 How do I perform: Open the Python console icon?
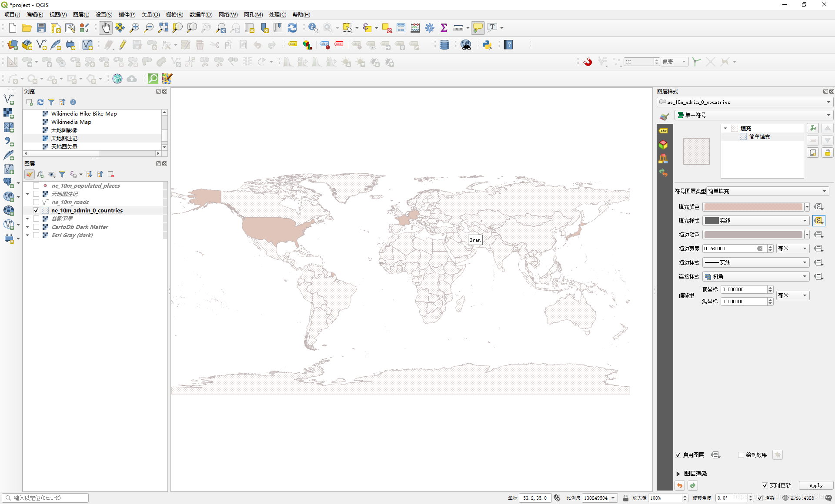pos(487,45)
